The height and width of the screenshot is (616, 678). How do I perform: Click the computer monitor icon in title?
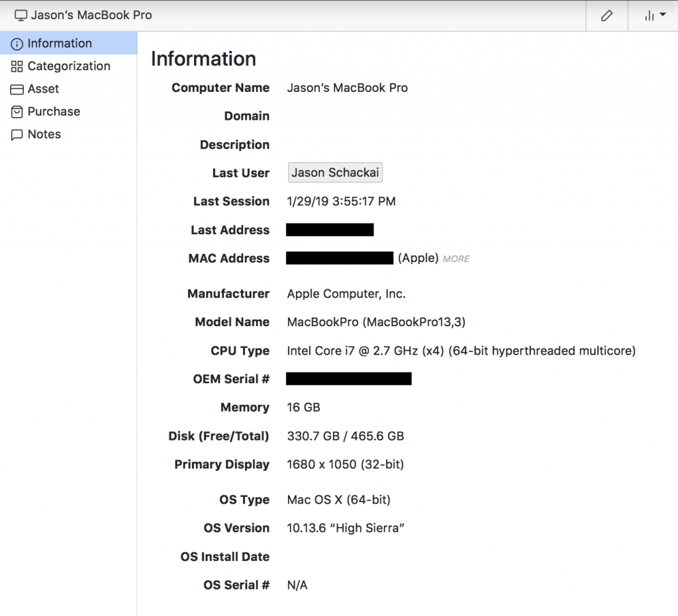[x=21, y=16]
